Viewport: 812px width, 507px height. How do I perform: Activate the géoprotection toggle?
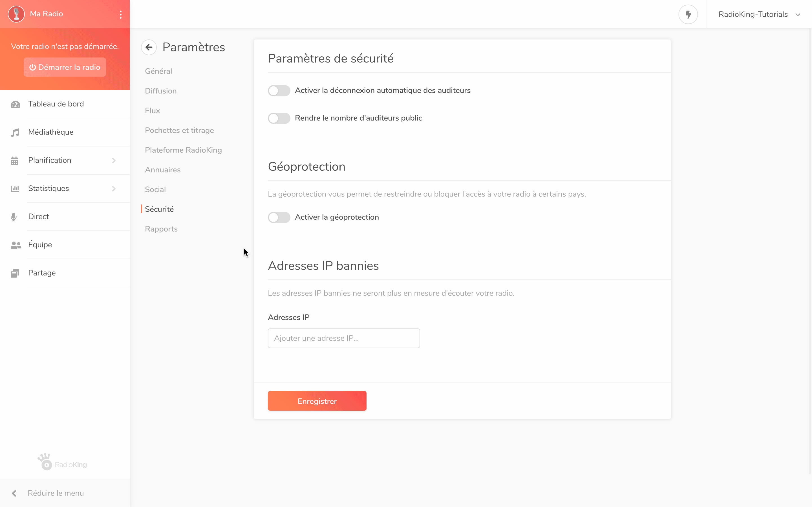click(279, 217)
